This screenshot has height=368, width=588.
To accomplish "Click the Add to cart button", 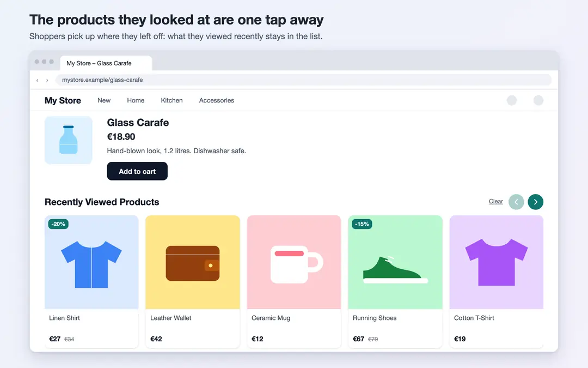I will pyautogui.click(x=137, y=171).
